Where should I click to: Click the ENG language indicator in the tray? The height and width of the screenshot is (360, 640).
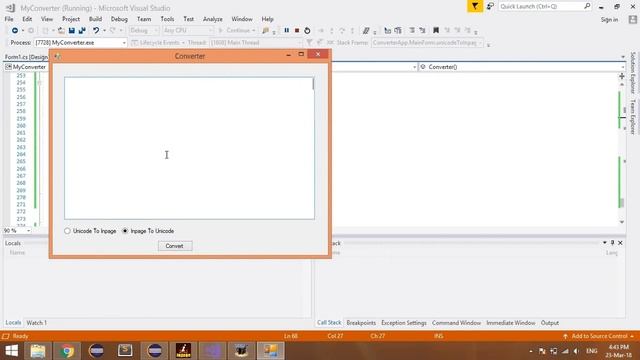click(x=591, y=351)
